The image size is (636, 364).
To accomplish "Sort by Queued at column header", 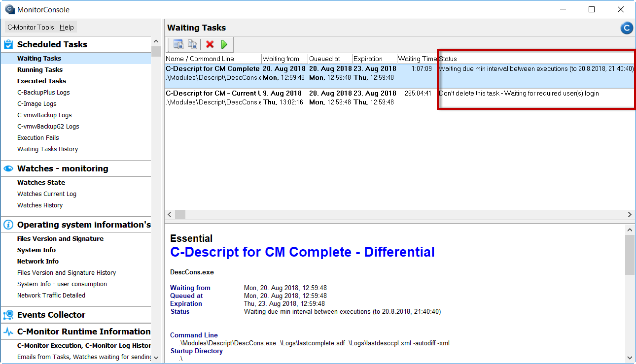I will pyautogui.click(x=330, y=59).
